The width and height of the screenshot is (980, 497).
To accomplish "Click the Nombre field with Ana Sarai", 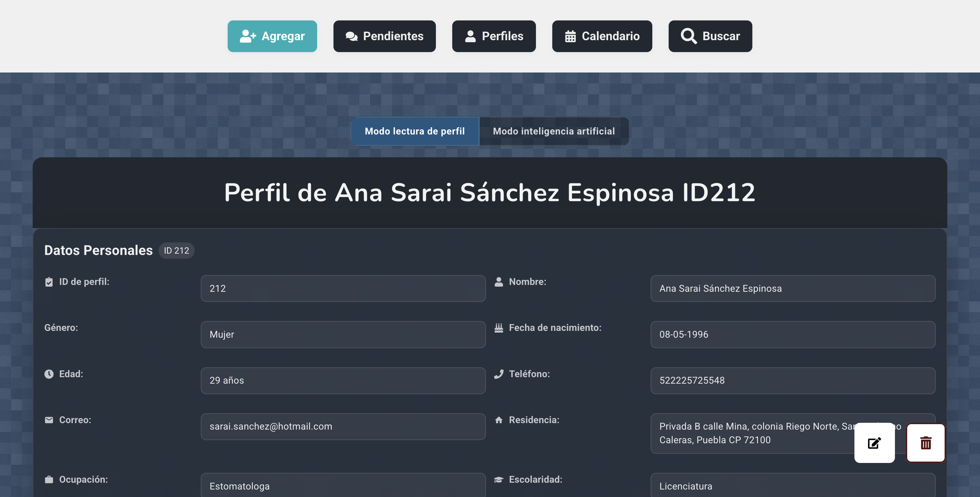I will click(x=793, y=288).
